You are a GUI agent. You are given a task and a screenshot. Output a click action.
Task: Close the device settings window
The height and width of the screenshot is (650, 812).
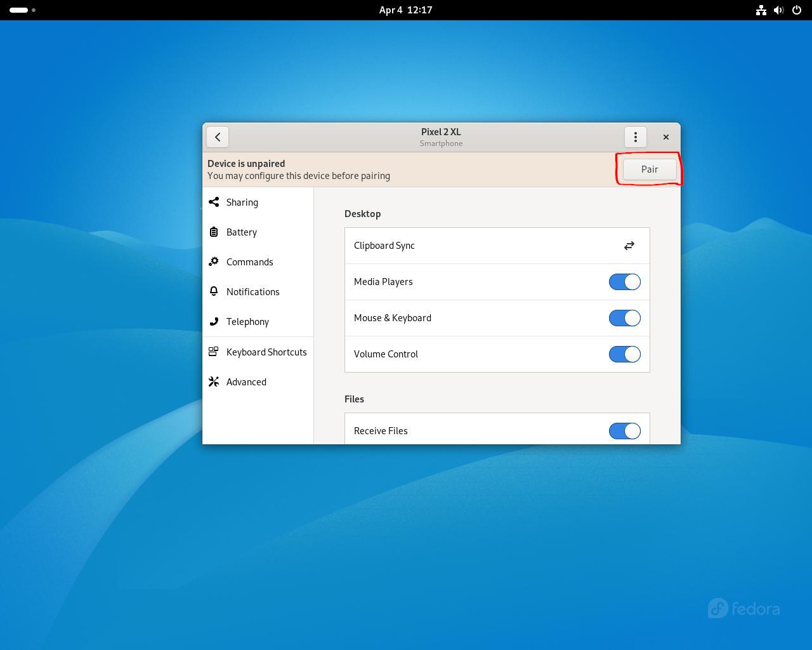(665, 137)
